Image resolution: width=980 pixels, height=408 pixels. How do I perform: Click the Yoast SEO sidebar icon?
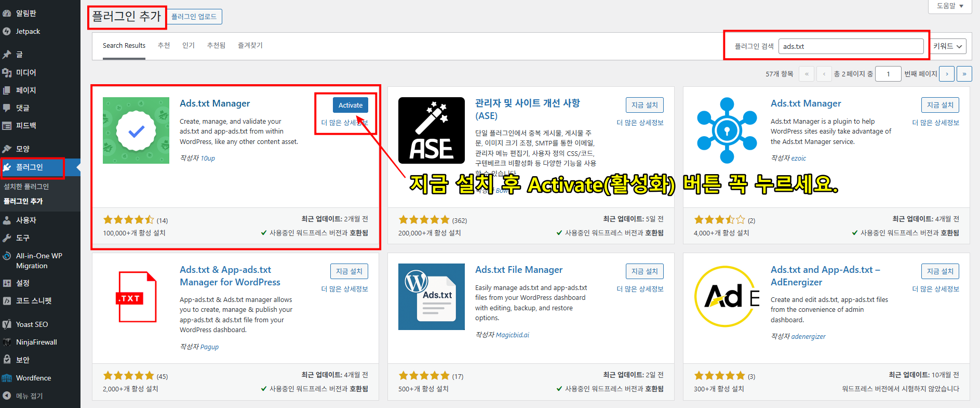(7, 324)
